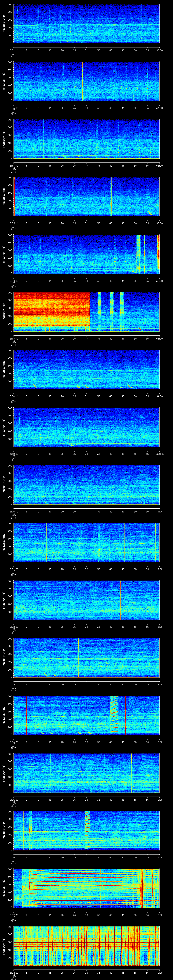The image size is (173, 980).
Task: Select the spectrogram panel starting at 5:54:00
Action: [x=86, y=139]
